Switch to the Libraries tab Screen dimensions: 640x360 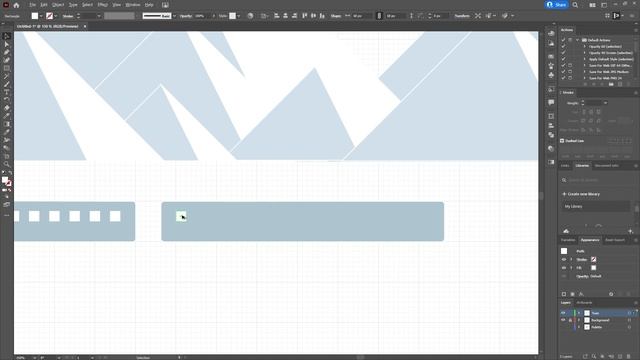pos(582,166)
